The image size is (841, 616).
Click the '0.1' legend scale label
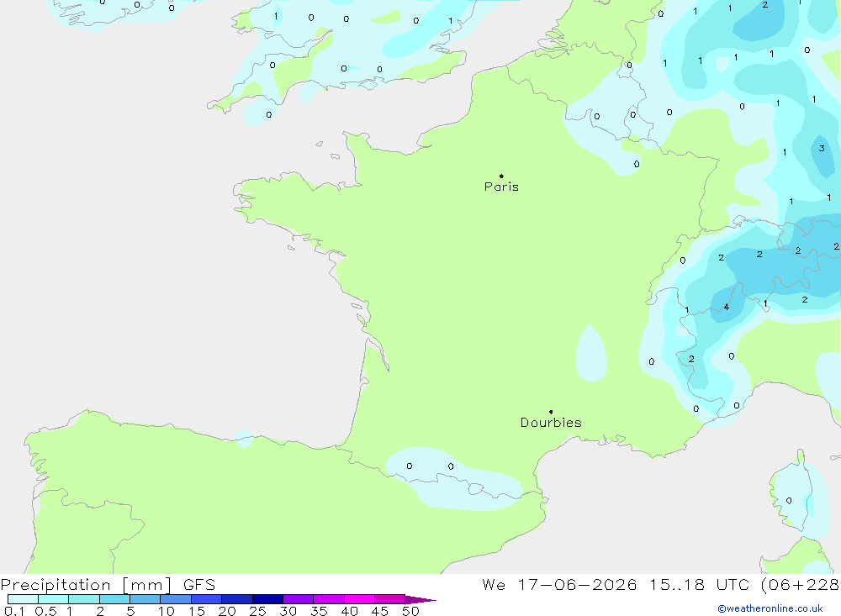pyautogui.click(x=14, y=611)
